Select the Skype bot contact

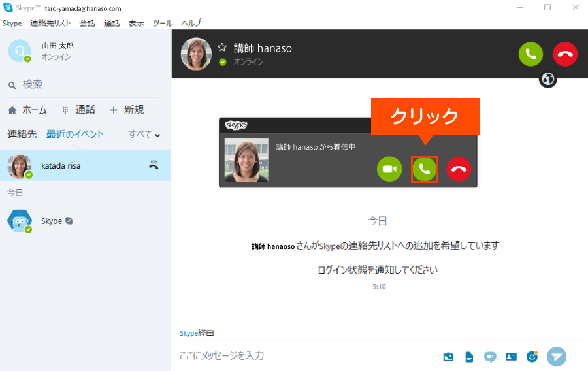coord(85,221)
